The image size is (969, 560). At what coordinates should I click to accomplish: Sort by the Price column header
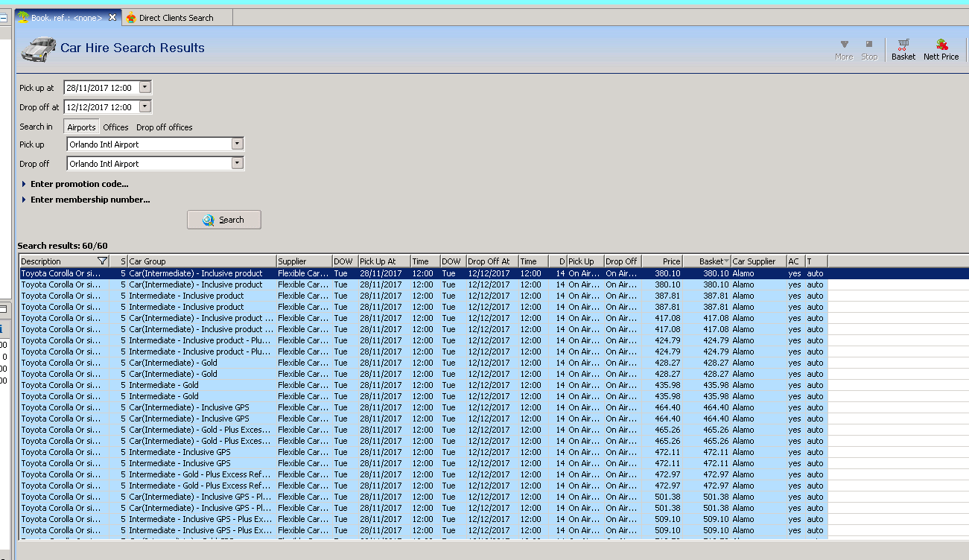(661, 261)
